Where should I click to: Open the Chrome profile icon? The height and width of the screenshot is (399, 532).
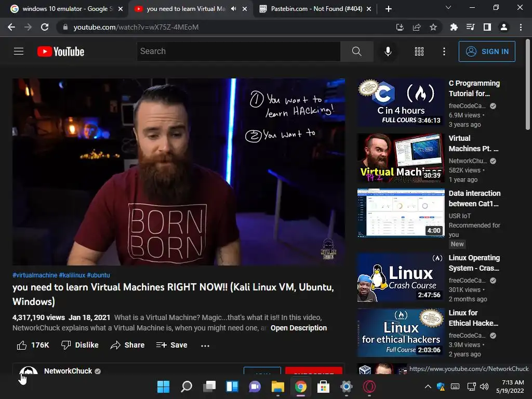pos(504,27)
